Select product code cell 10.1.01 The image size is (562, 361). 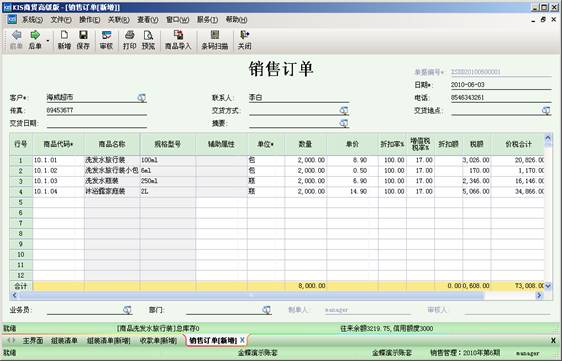[58, 160]
